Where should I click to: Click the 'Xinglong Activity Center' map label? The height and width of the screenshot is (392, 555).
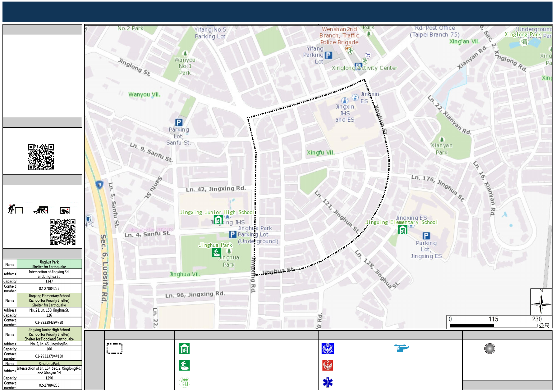pyautogui.click(x=365, y=68)
